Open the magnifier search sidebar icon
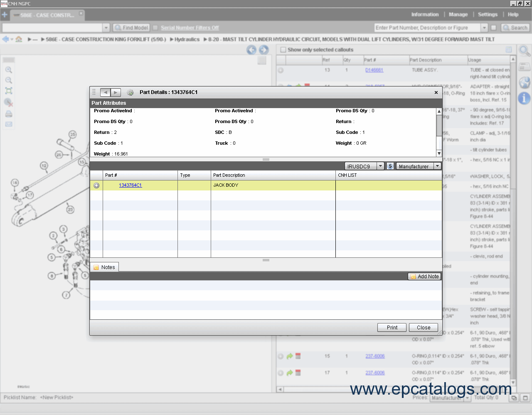532x415 pixels. [x=525, y=51]
